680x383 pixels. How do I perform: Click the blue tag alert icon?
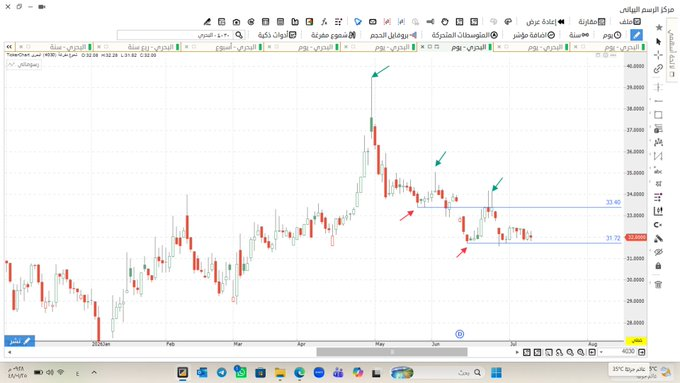coord(358,22)
